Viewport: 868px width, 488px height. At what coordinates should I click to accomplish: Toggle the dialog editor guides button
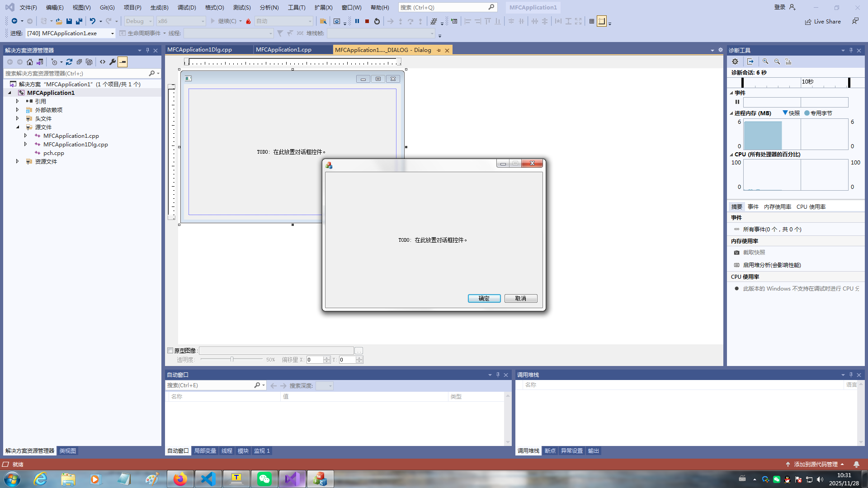pyautogui.click(x=602, y=21)
